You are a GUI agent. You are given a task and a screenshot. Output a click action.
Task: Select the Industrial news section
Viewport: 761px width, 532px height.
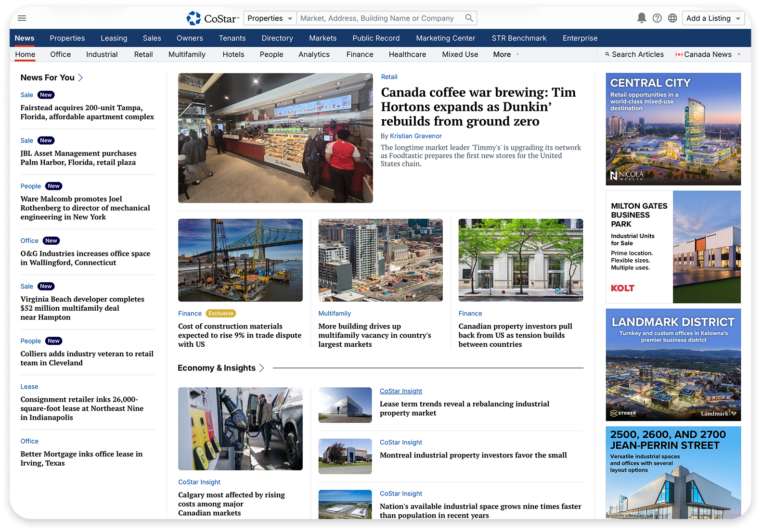[x=102, y=54]
